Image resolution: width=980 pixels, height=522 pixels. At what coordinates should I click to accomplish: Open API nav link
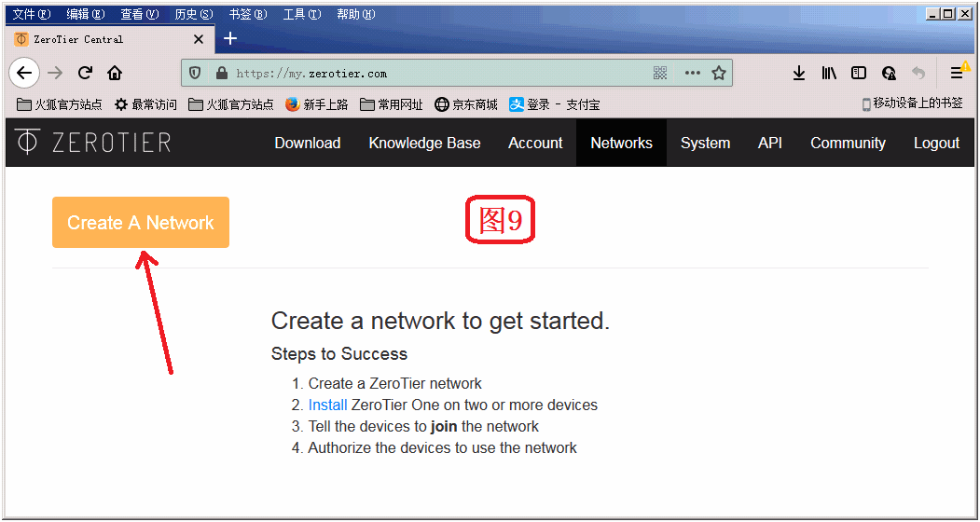click(770, 143)
